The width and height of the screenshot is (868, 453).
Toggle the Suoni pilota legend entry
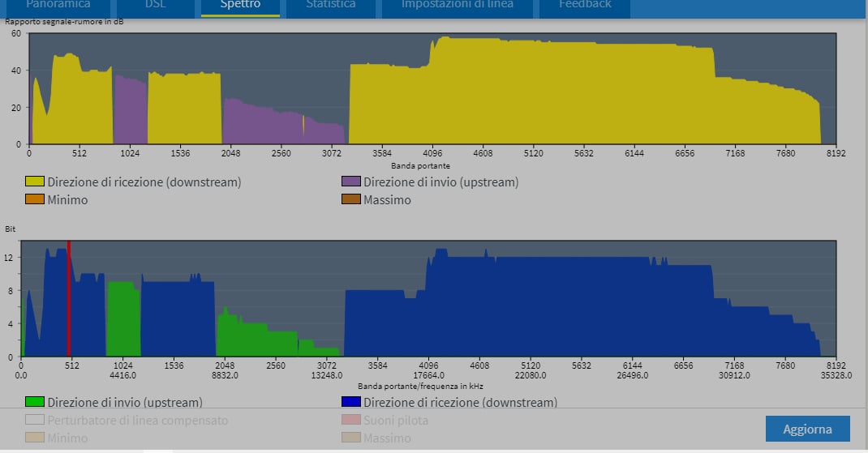(394, 421)
